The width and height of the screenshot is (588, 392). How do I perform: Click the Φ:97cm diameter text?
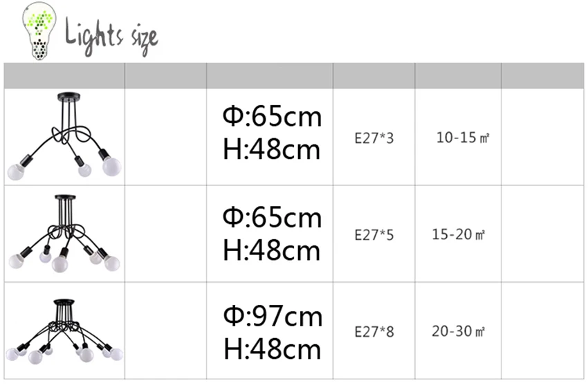click(272, 317)
